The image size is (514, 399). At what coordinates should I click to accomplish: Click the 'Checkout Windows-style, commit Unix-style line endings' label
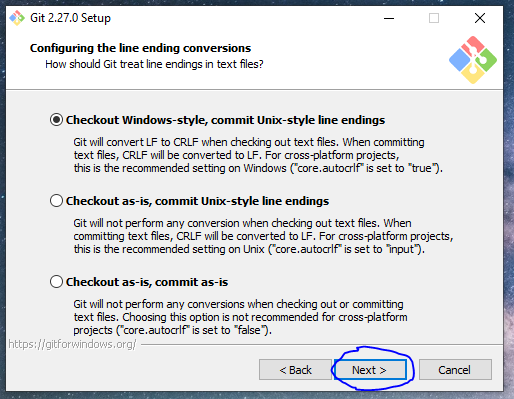click(225, 120)
